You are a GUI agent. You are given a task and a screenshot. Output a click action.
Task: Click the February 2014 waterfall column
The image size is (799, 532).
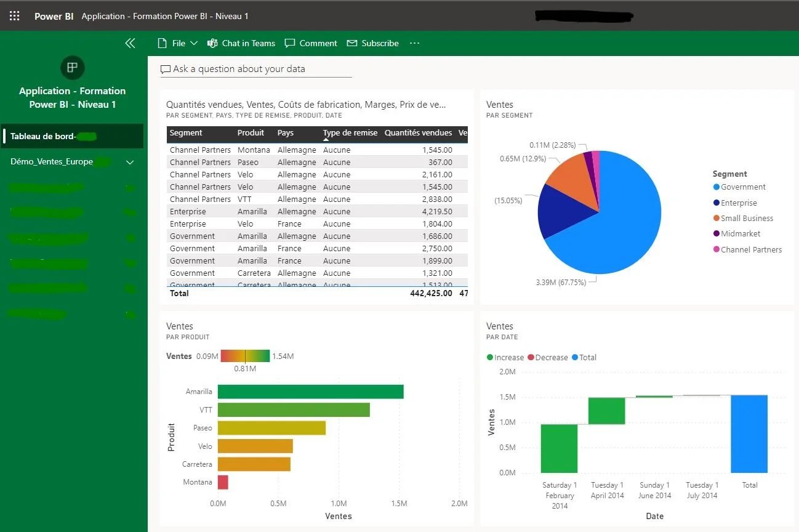pyautogui.click(x=559, y=448)
